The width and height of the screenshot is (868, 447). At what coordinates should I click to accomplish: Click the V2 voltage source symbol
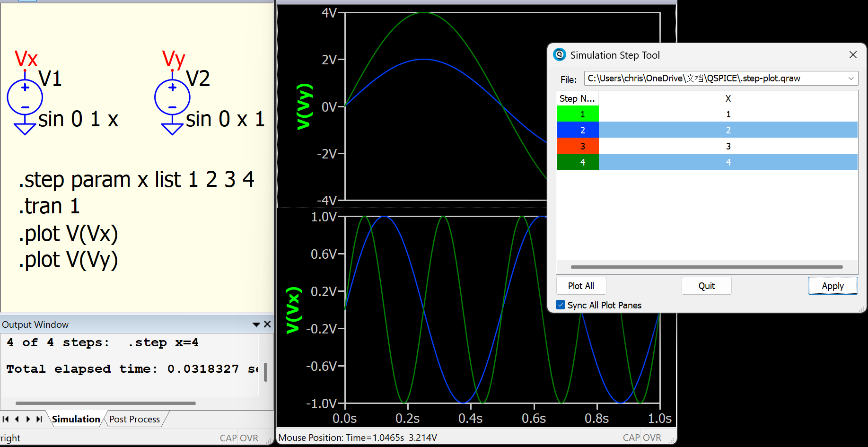point(172,97)
